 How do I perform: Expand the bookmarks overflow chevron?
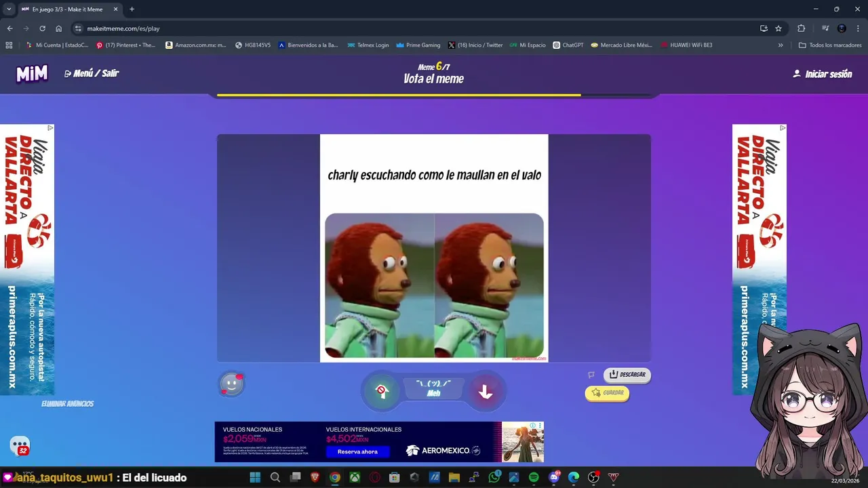(x=781, y=45)
